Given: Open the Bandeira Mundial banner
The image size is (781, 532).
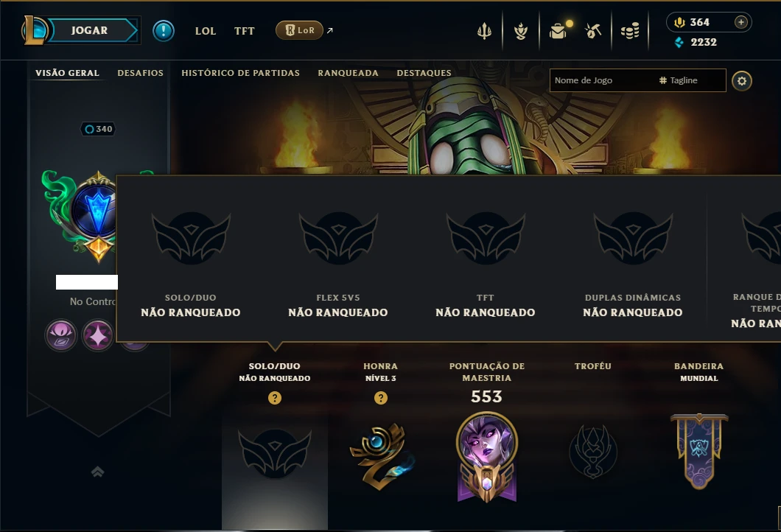Looking at the screenshot, I should click(699, 451).
